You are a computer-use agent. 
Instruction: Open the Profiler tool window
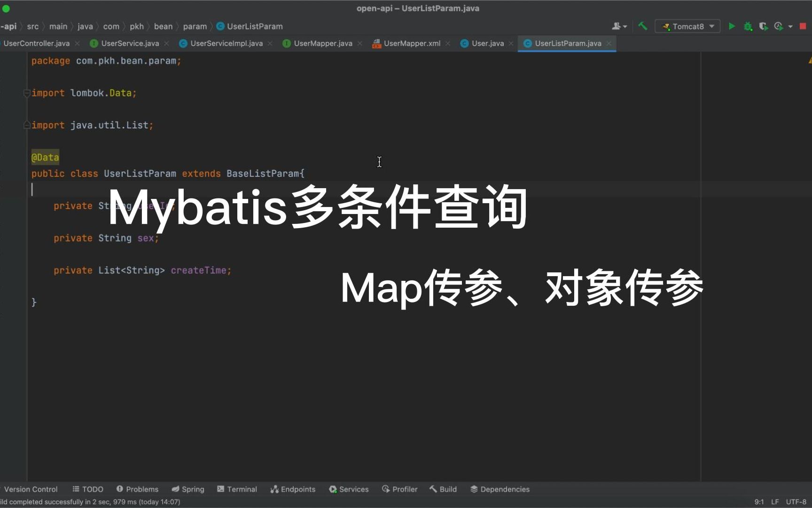[x=399, y=489]
